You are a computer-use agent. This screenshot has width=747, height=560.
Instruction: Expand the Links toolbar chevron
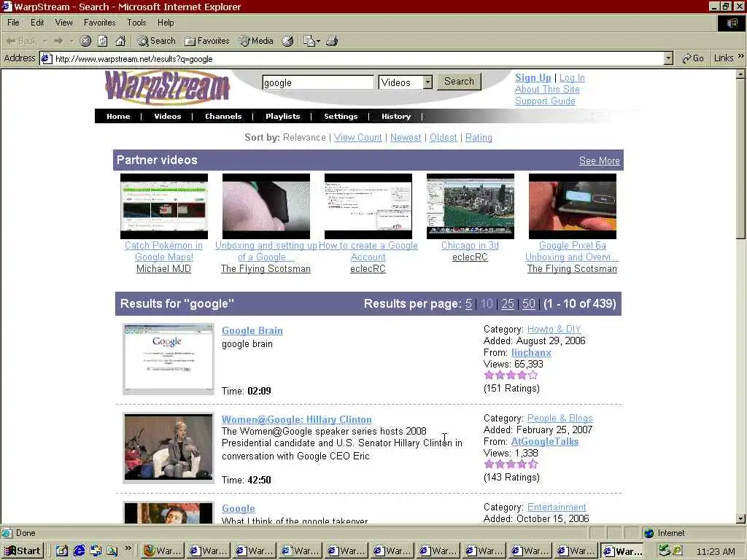pos(740,56)
